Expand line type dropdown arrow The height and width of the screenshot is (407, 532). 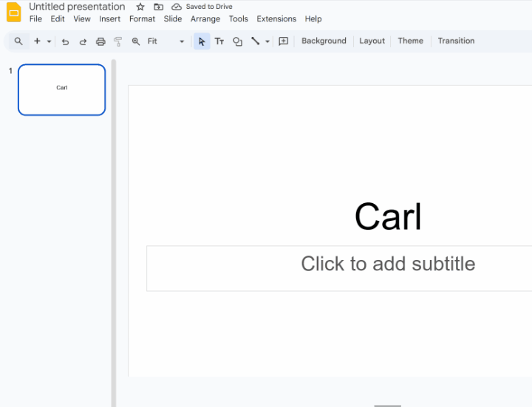[267, 41]
